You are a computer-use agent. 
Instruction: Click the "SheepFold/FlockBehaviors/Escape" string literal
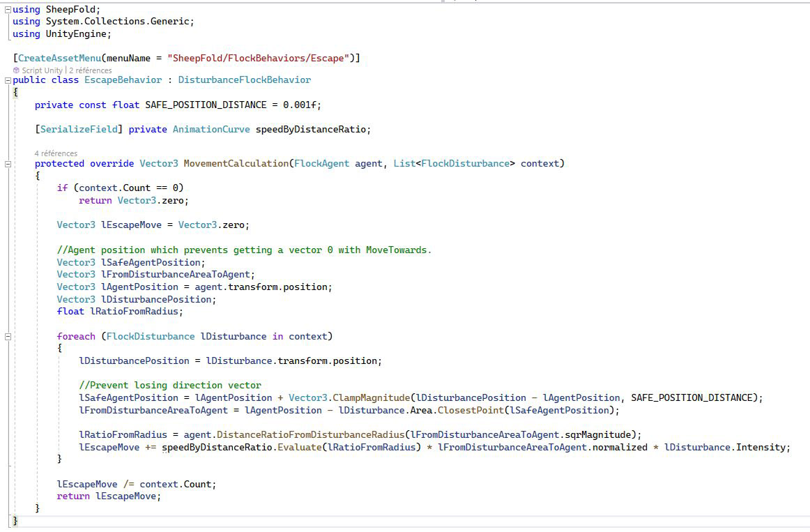(258, 59)
